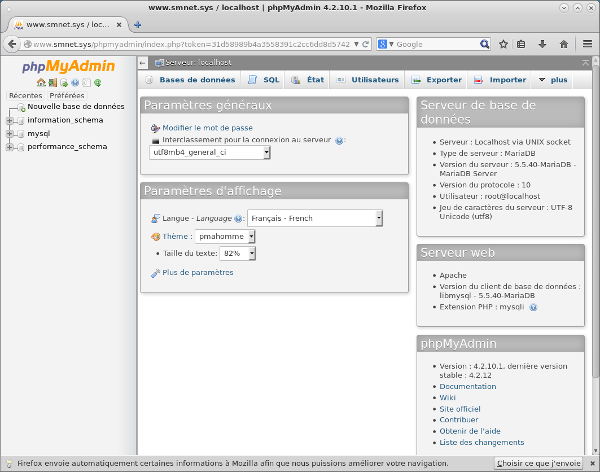
Task: Click Serveur: localhost breadcrumb
Action: click(198, 63)
